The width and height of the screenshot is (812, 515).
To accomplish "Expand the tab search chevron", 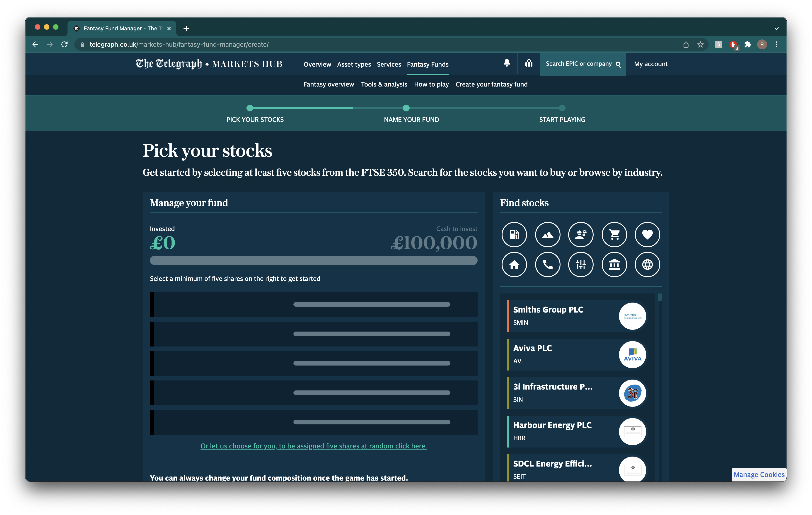I will pyautogui.click(x=776, y=29).
